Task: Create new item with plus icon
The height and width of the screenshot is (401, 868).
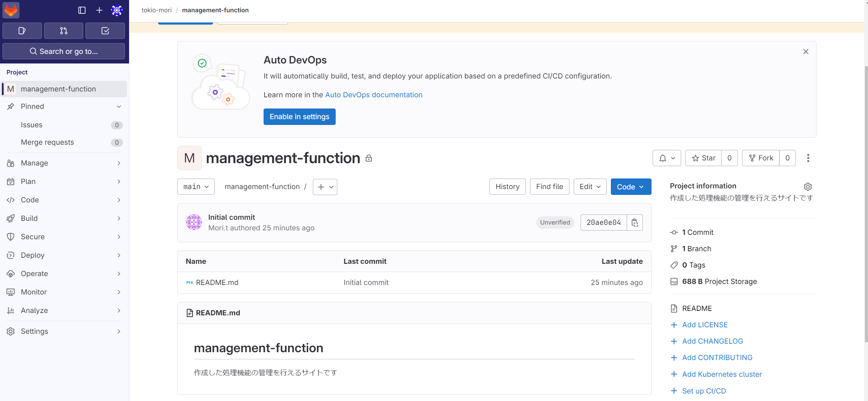Action: (x=99, y=10)
